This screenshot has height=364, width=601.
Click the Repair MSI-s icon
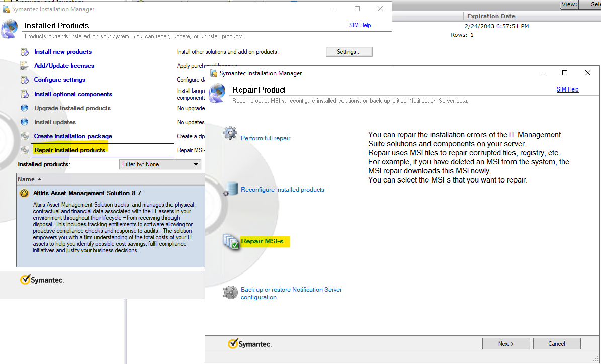pos(231,241)
